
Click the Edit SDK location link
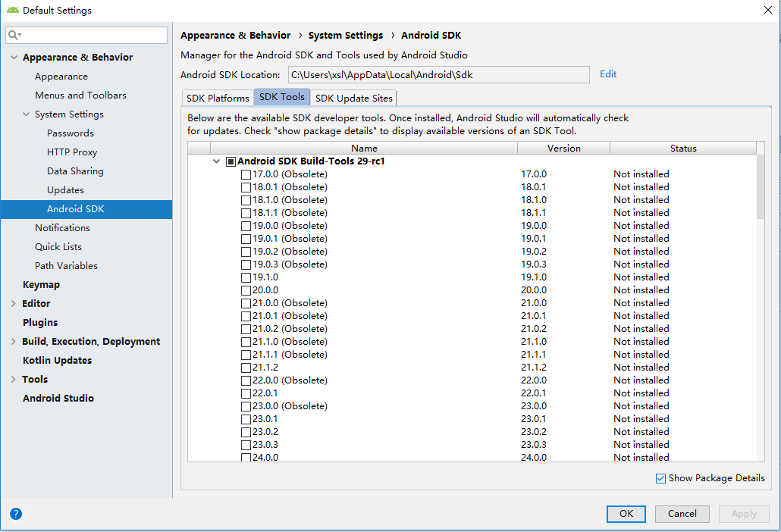pyautogui.click(x=608, y=74)
